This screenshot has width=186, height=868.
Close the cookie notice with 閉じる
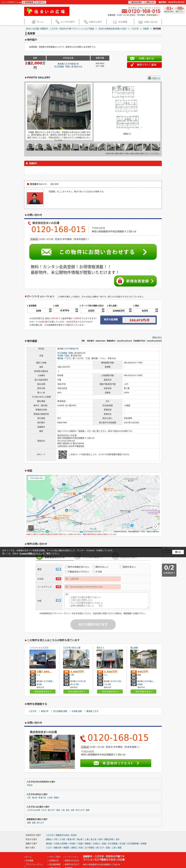pos(178,552)
